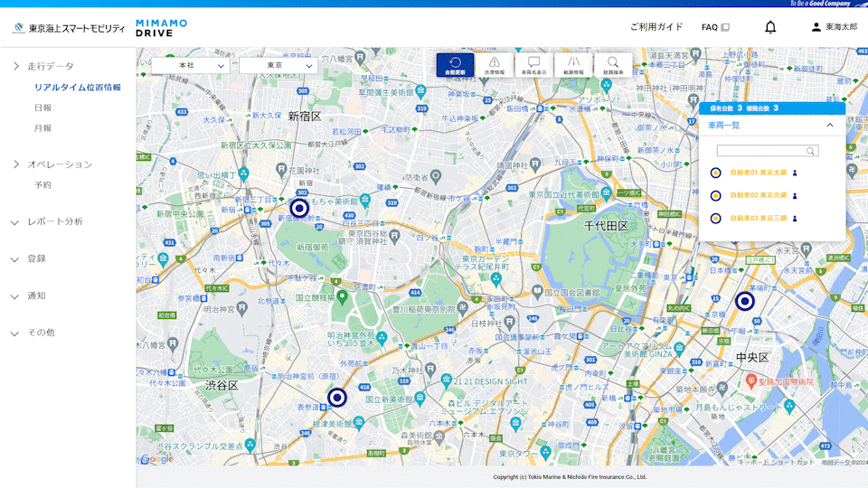Click the 千代田区 ward label

606,226
